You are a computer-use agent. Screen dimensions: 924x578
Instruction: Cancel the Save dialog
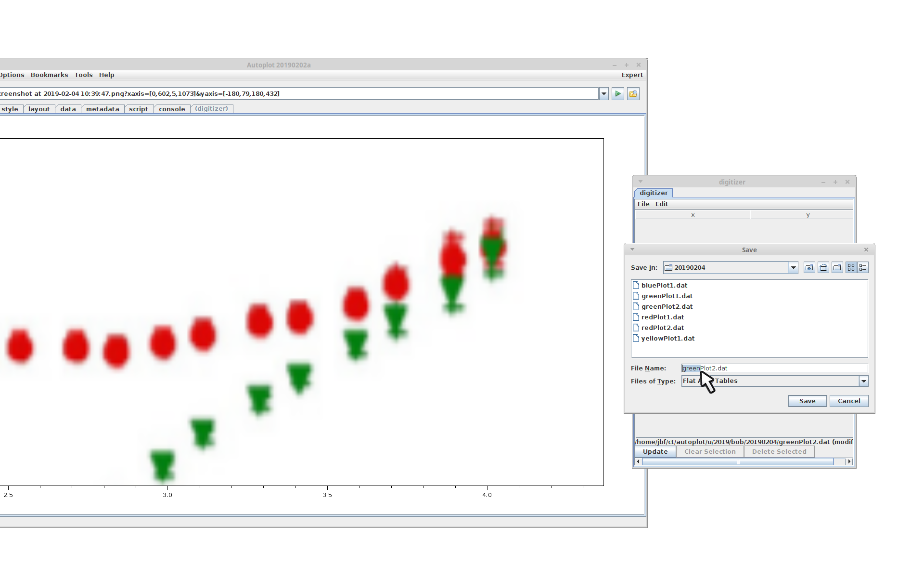point(848,401)
